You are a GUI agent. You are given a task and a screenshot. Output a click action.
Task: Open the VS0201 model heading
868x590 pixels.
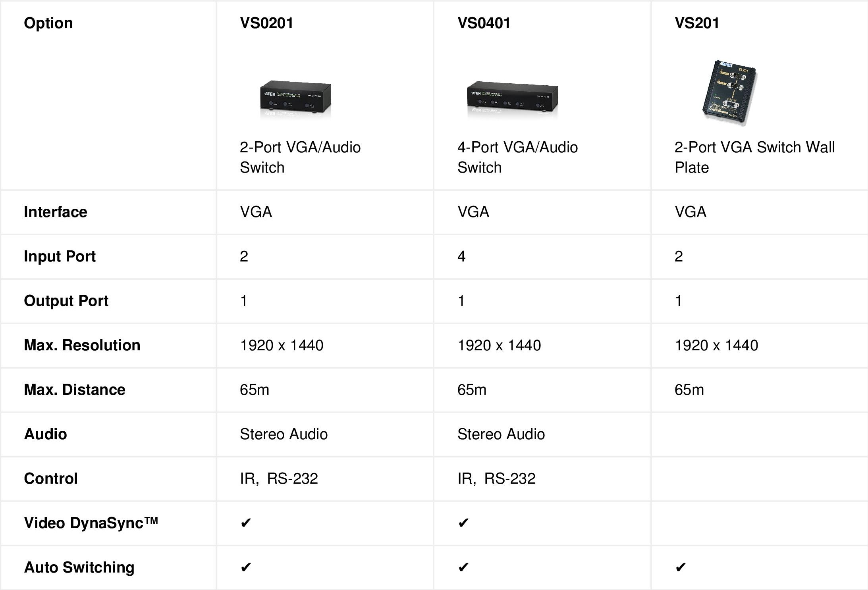tap(266, 23)
